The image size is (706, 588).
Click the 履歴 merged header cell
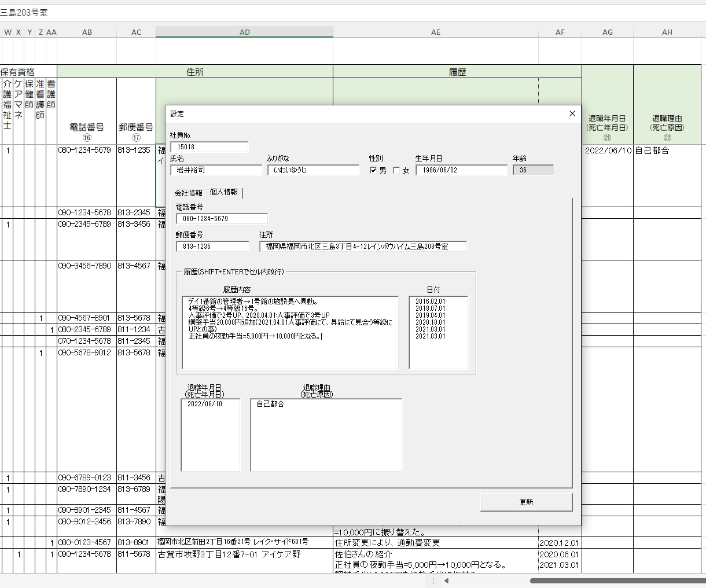(457, 72)
